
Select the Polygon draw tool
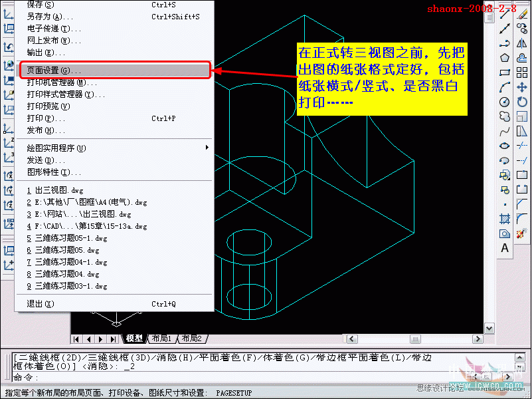[x=505, y=58]
